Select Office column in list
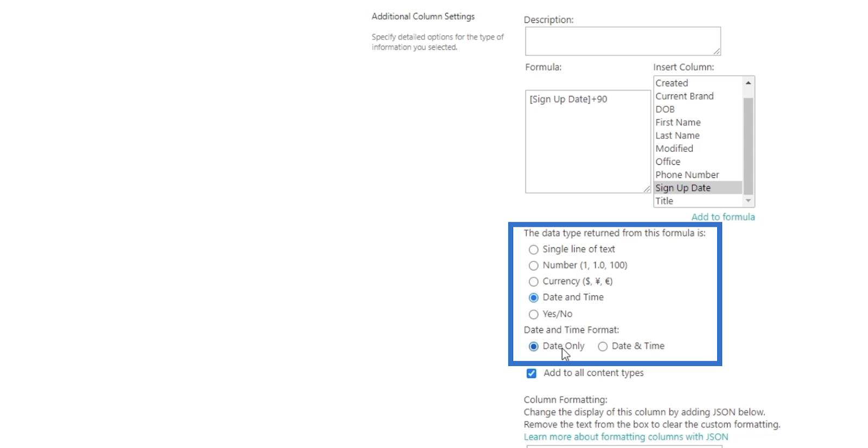Screen dimensions: 868x448 tap(698, 162)
